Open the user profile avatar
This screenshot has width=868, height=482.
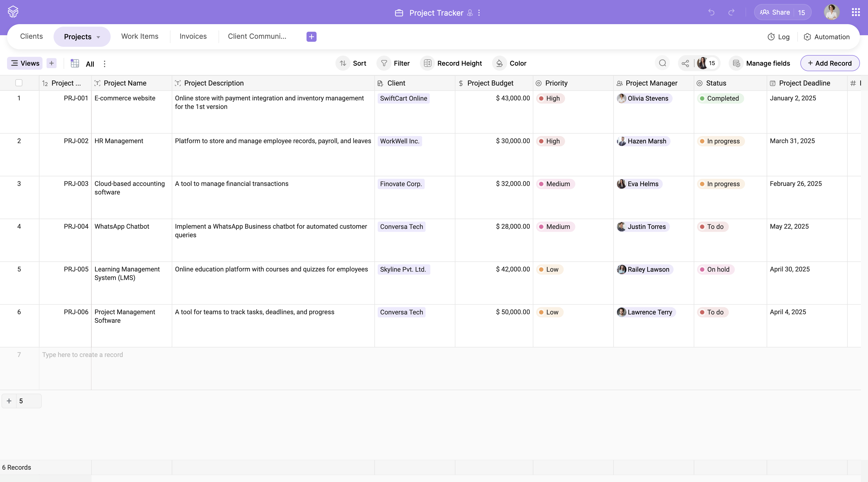pyautogui.click(x=831, y=13)
